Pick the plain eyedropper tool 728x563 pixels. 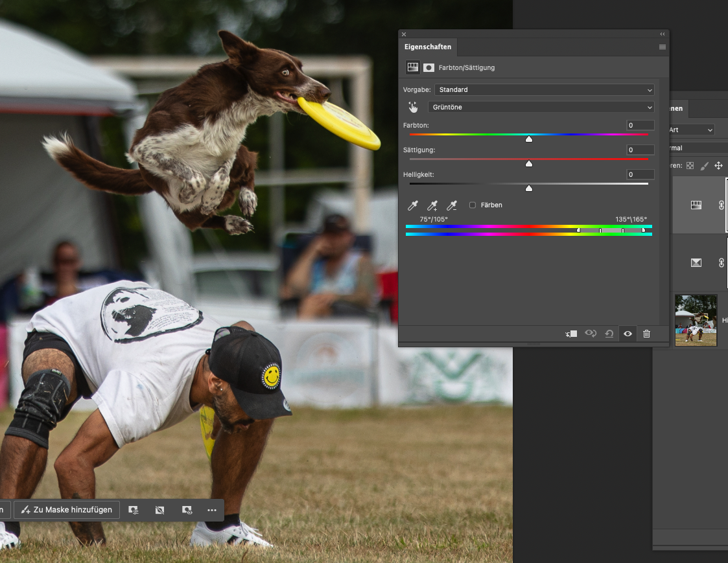[x=412, y=205]
